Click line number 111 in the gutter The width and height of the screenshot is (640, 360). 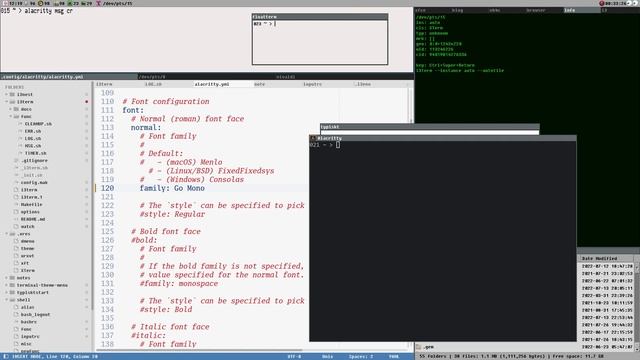(107, 110)
